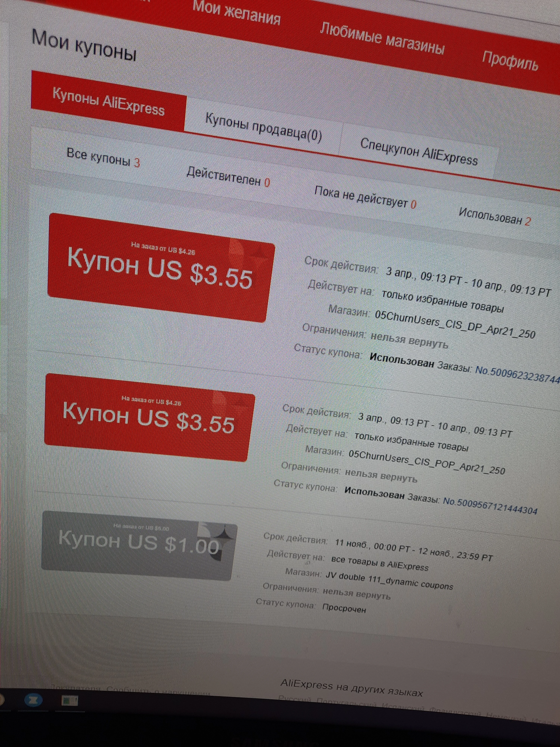The height and width of the screenshot is (747, 560).
Task: Switch to the Спецкупон AliExpress tab
Action: pyautogui.click(x=419, y=152)
